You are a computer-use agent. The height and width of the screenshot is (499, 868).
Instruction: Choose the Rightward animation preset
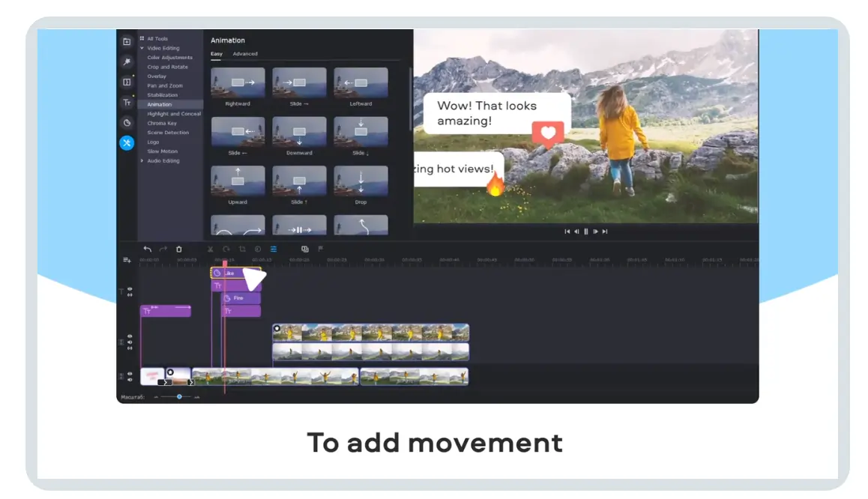(x=238, y=83)
